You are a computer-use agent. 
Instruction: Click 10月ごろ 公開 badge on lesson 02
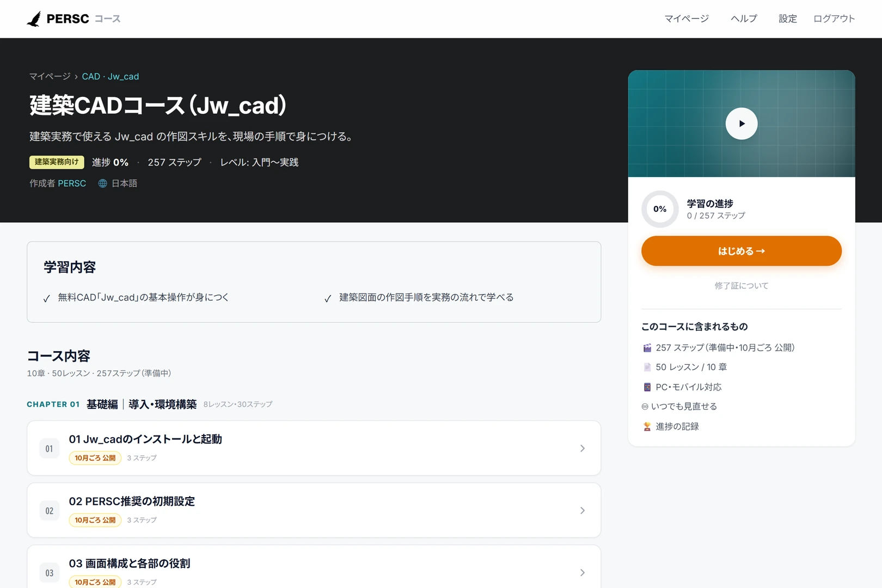click(95, 520)
